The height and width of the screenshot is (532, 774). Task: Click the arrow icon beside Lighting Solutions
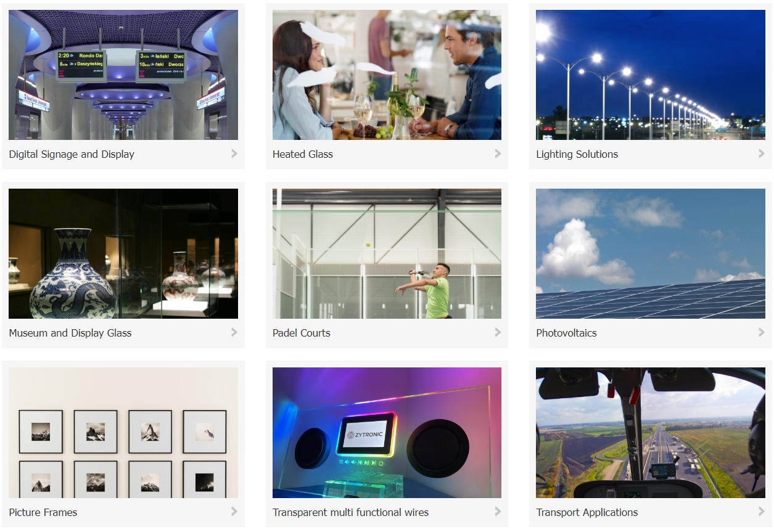[762, 153]
